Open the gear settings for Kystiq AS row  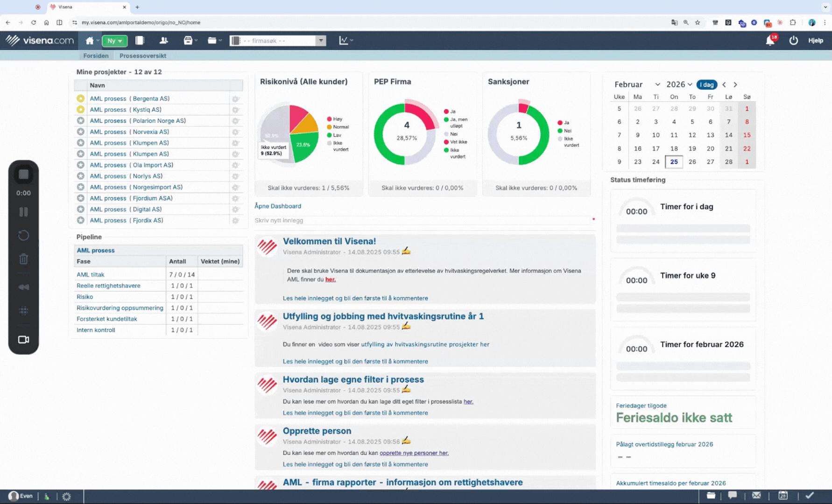click(236, 110)
